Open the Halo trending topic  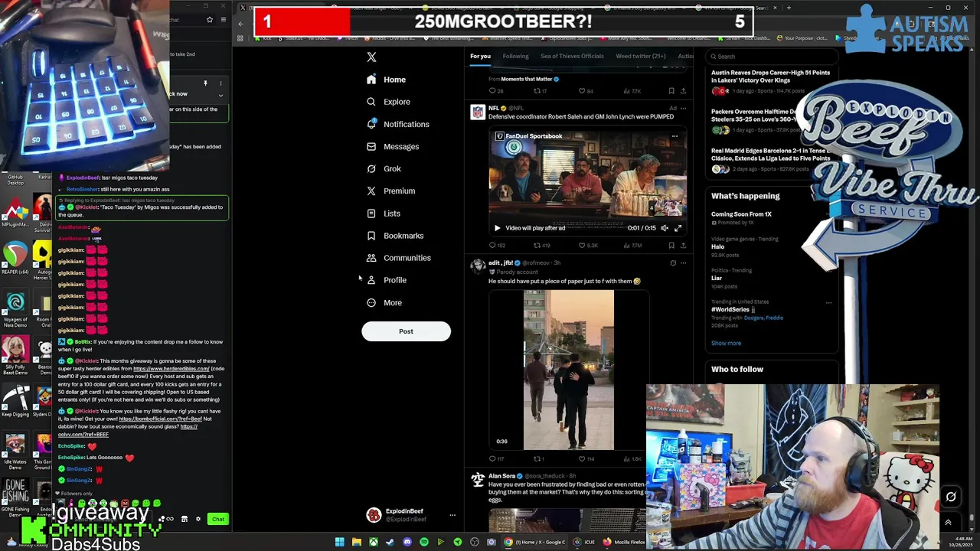coord(717,247)
